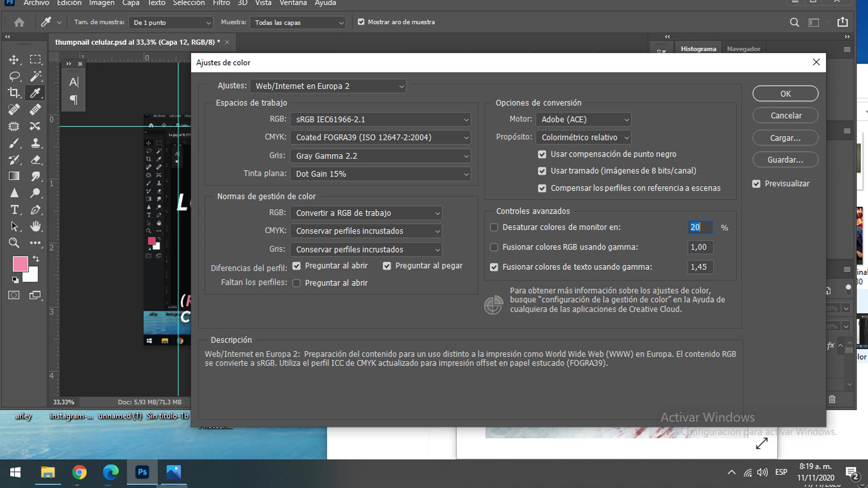Screen dimensions: 868x488
Task: Select the Eraser tool
Action: pos(36,160)
